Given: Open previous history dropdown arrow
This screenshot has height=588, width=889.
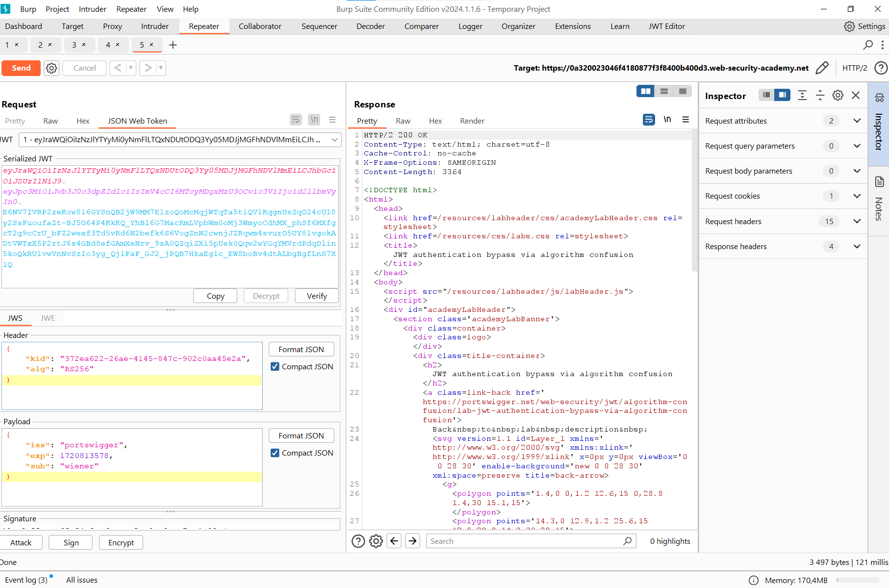Looking at the screenshot, I should click(131, 68).
